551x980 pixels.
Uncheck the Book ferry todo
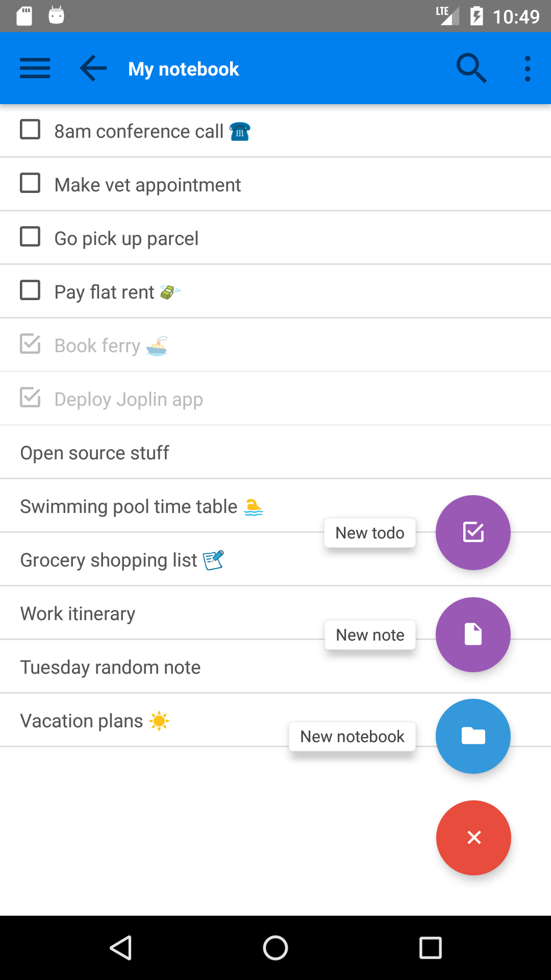click(30, 344)
